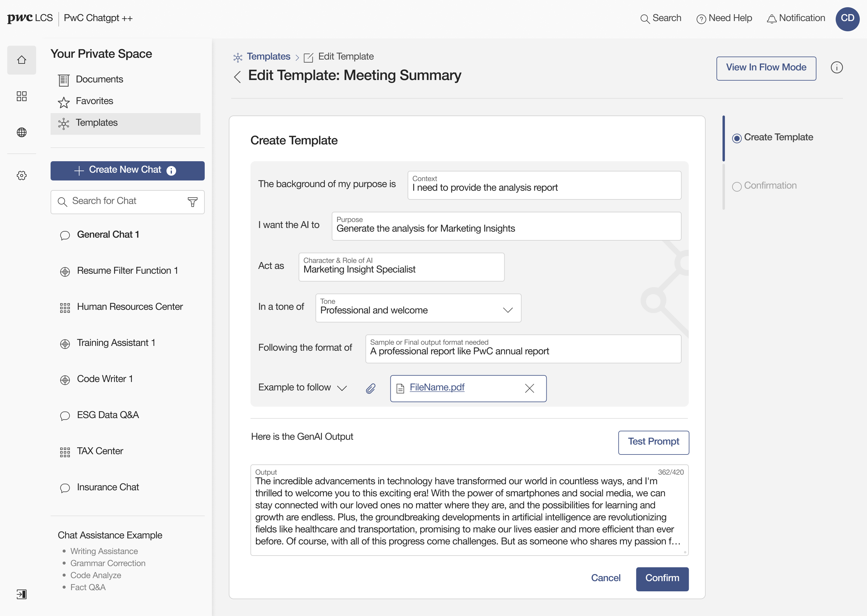Click the info icon beside Flow Mode
Viewport: 867px width, 616px height.
click(836, 67)
